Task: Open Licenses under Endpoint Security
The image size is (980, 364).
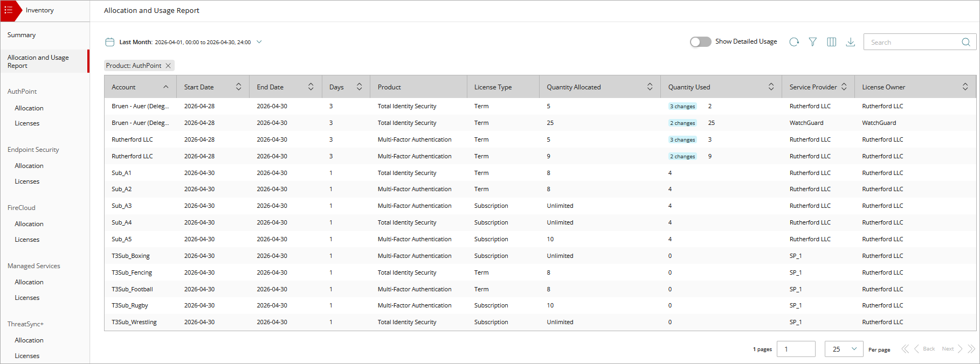Action: (27, 181)
